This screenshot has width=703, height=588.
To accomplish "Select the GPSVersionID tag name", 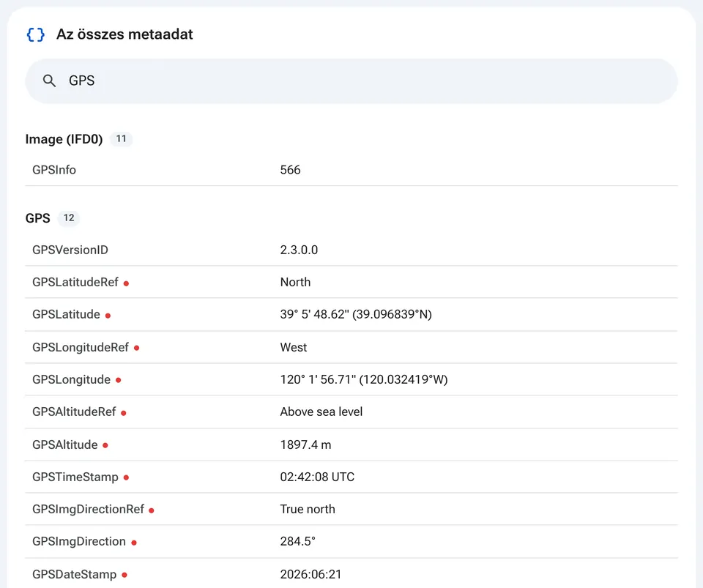I will (70, 250).
